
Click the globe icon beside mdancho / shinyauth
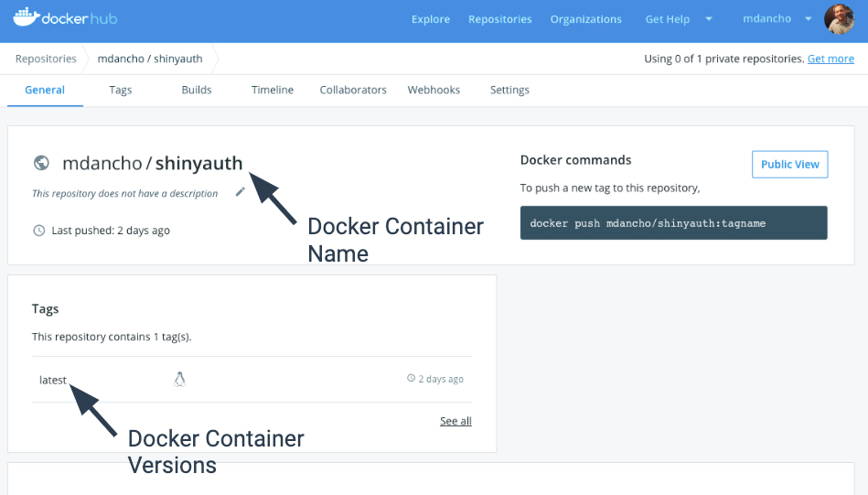pos(41,163)
